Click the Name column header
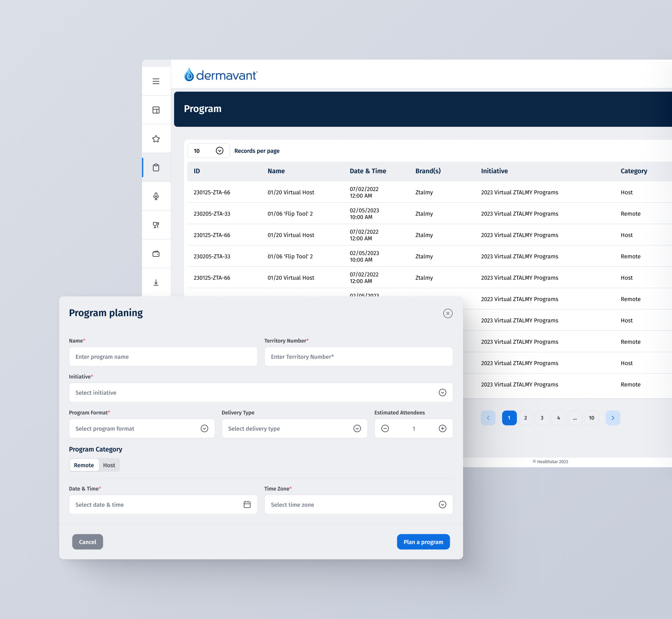The width and height of the screenshot is (672, 619). coord(276,171)
